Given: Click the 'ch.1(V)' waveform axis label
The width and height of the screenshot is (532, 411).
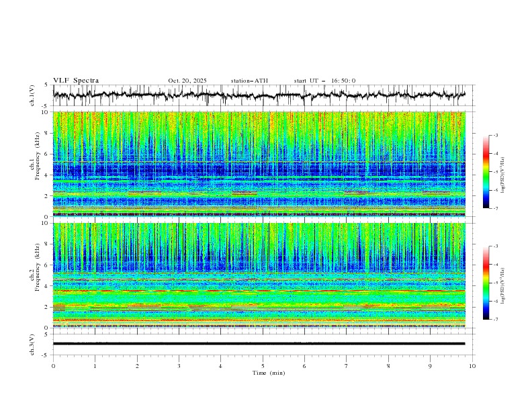Looking at the screenshot, I should 32,95.
